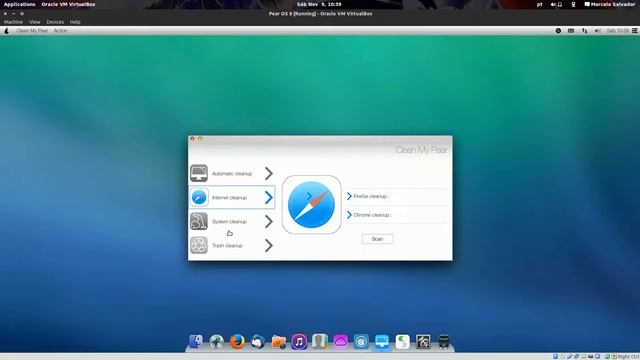Click the Automatic cleanup monitor icon
This screenshot has height=360, width=640.
(199, 173)
